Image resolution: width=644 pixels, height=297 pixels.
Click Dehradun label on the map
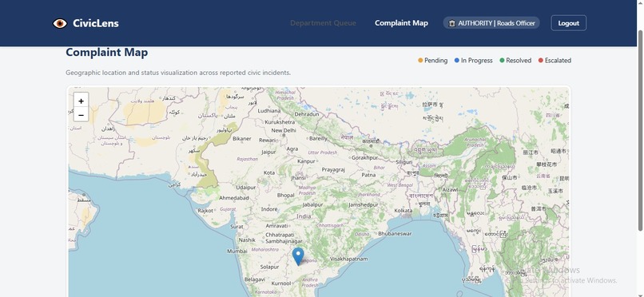[306, 114]
